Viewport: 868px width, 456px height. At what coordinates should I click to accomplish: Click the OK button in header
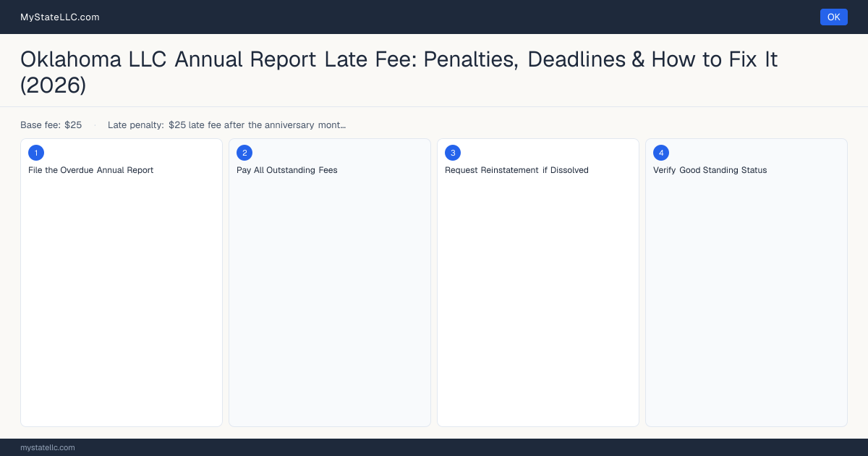coord(833,17)
